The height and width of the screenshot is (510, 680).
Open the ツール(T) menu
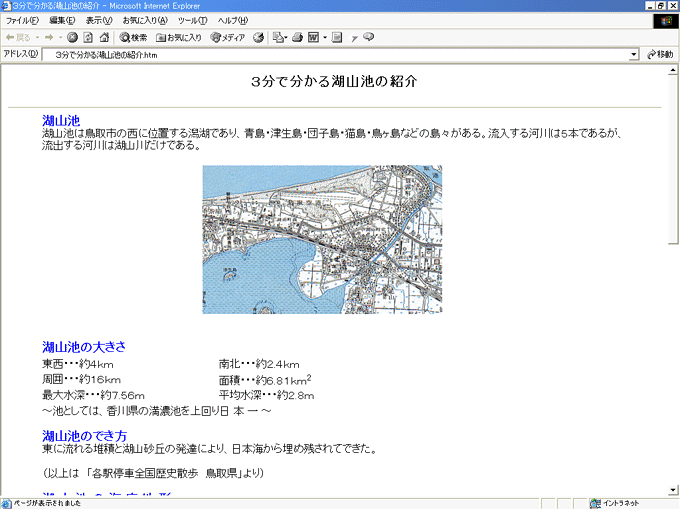coord(192,20)
